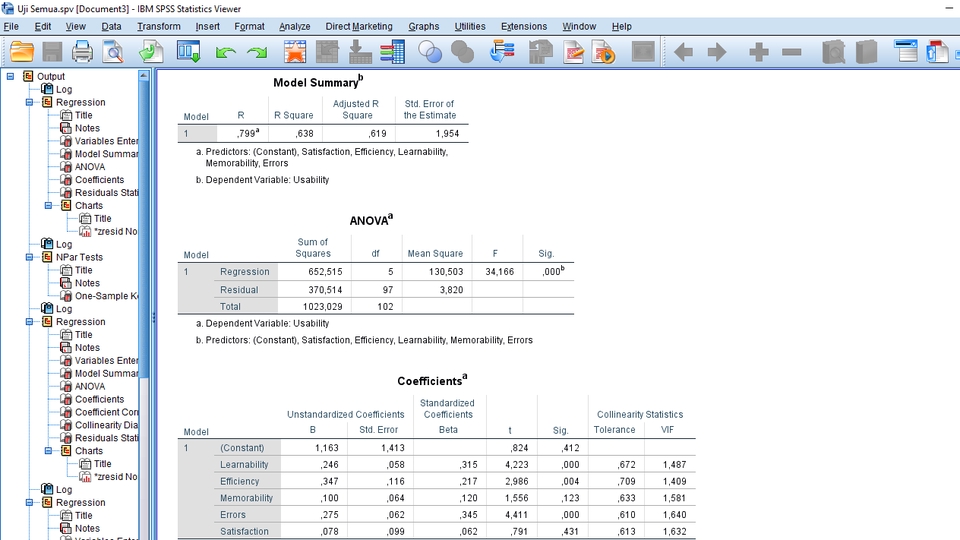Click the Go to Data star icon
Screen dimensions: 960x540
294,52
